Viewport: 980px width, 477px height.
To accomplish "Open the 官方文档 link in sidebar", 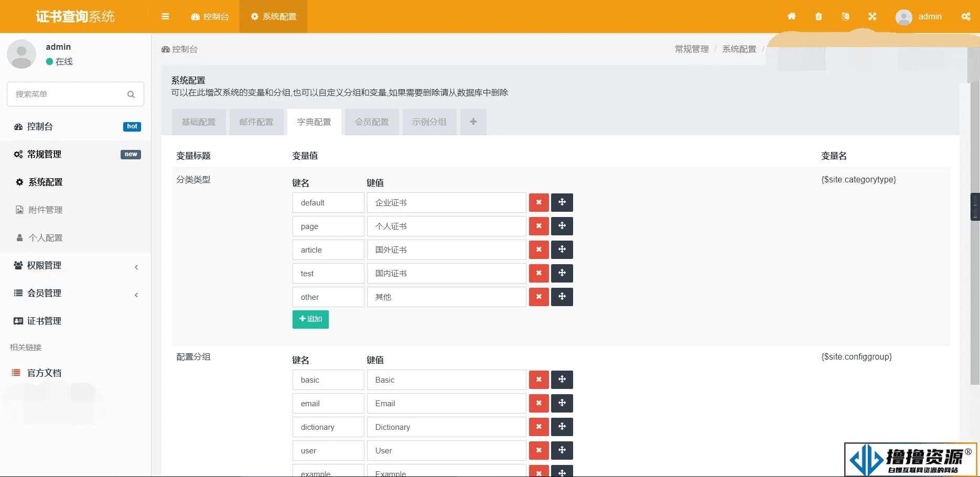I will (x=76, y=373).
